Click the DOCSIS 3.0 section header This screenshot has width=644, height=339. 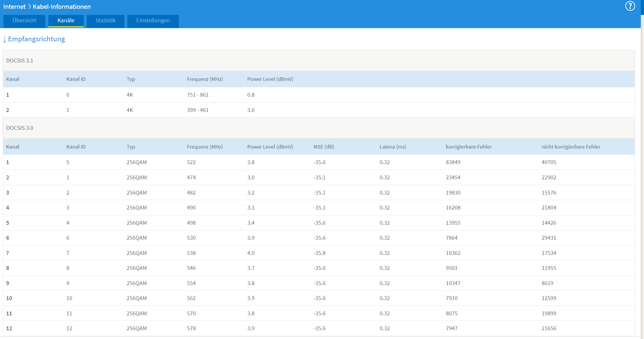point(20,128)
